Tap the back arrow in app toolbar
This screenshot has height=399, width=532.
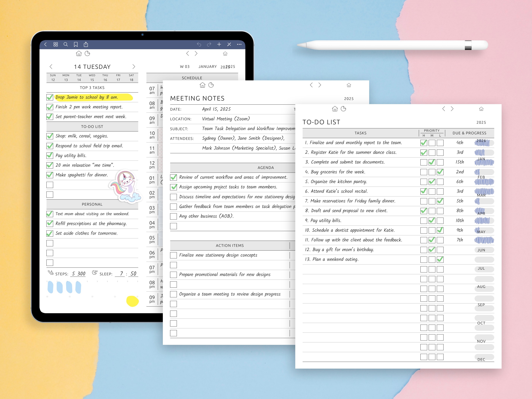pos(45,44)
